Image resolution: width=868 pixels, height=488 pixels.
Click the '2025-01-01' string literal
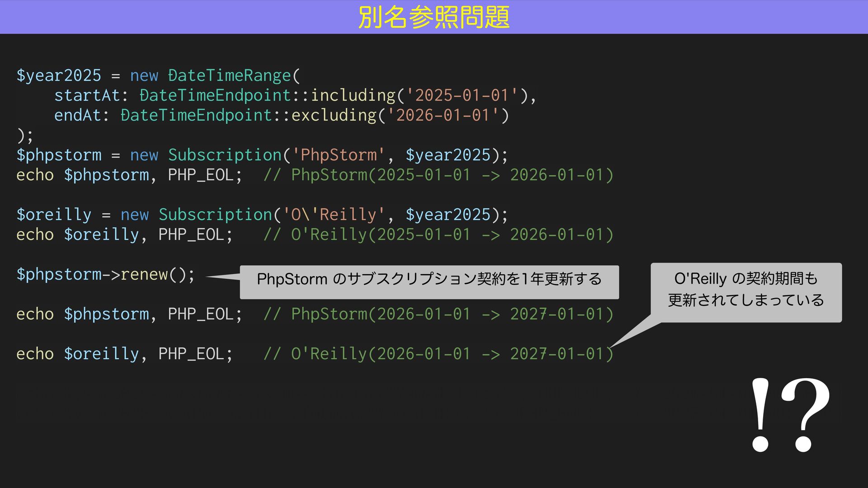(462, 95)
